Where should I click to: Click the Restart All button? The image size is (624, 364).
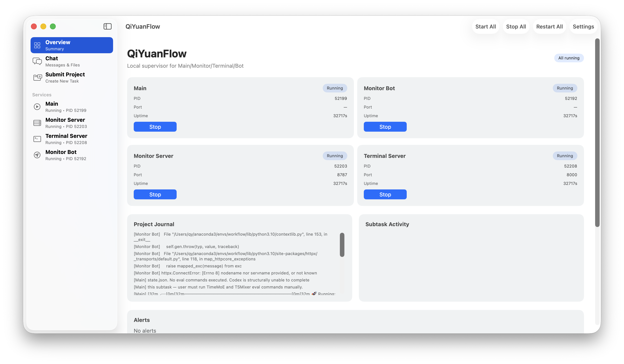(x=549, y=26)
